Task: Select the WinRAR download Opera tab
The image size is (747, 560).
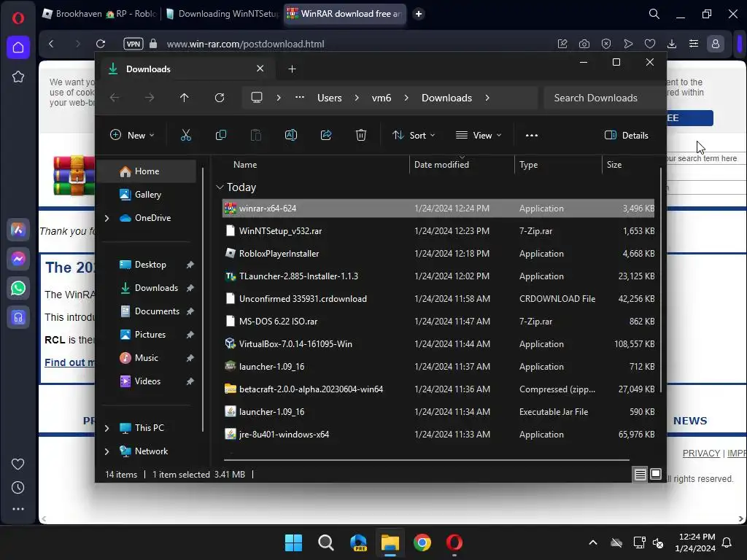Action: tap(345, 14)
